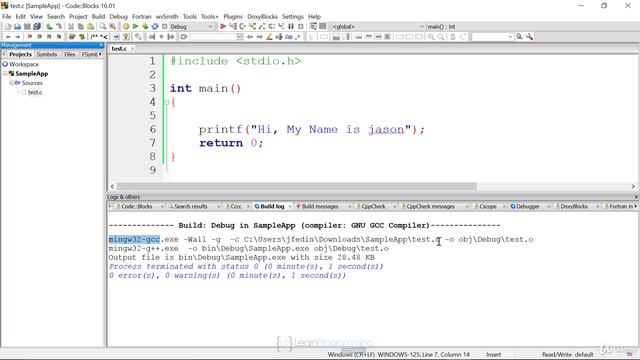Open the Settings menu

coord(293,17)
